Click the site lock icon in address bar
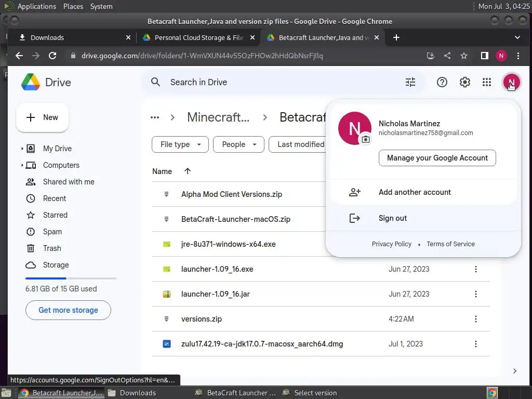The image size is (532, 399). tap(73, 56)
